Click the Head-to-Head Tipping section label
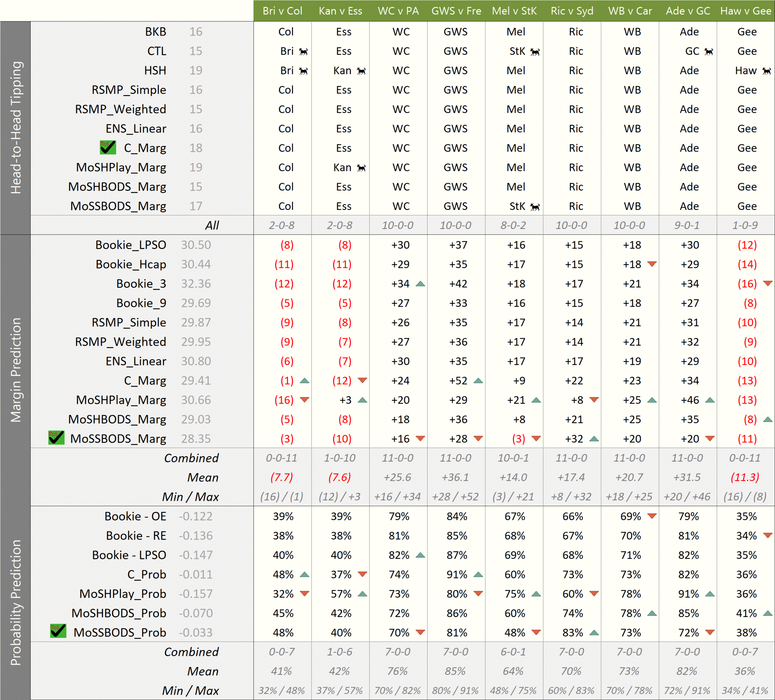775x700 pixels. point(15,128)
